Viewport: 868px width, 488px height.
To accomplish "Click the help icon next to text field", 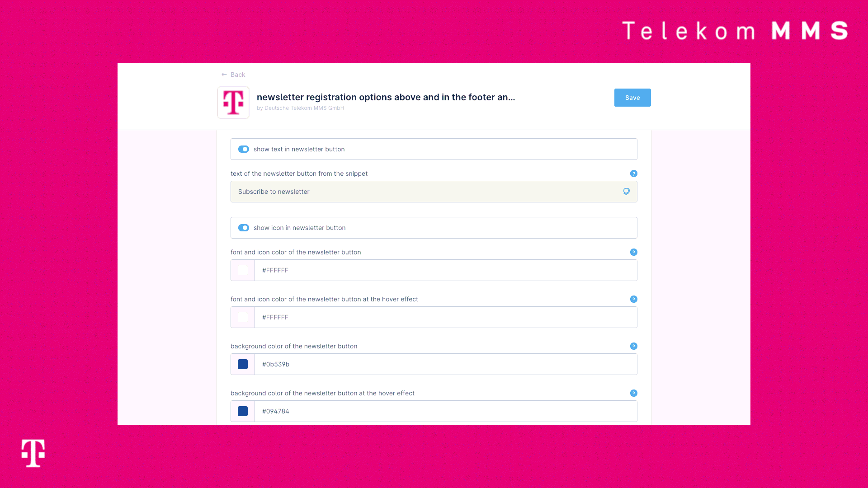I will pos(634,174).
